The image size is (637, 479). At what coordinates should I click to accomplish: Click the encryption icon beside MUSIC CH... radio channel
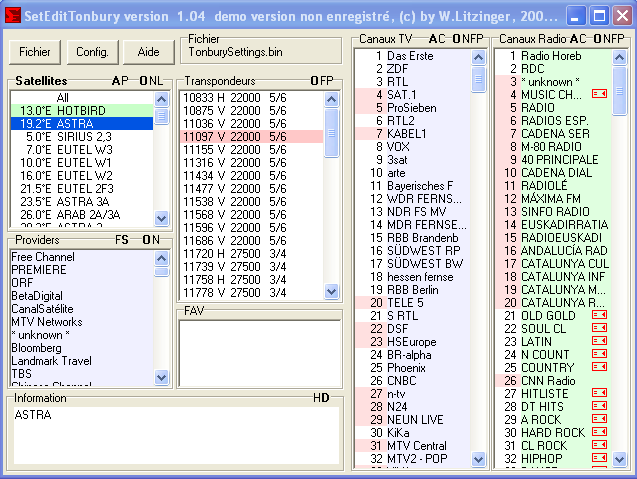click(599, 94)
